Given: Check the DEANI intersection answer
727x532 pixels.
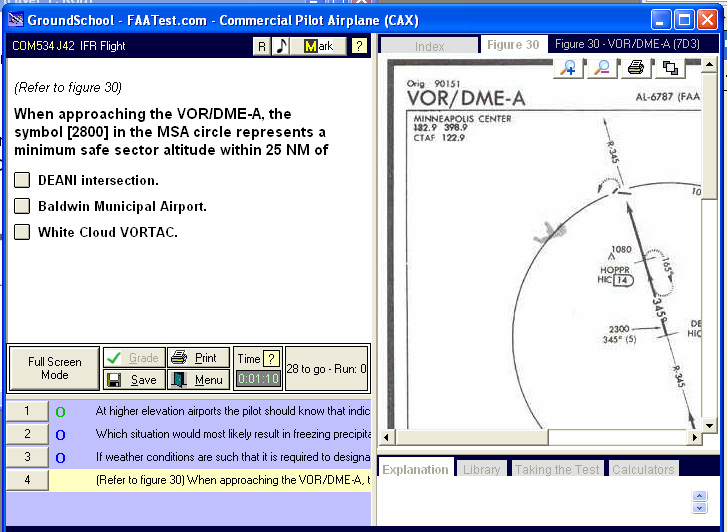Looking at the screenshot, I should [x=22, y=181].
